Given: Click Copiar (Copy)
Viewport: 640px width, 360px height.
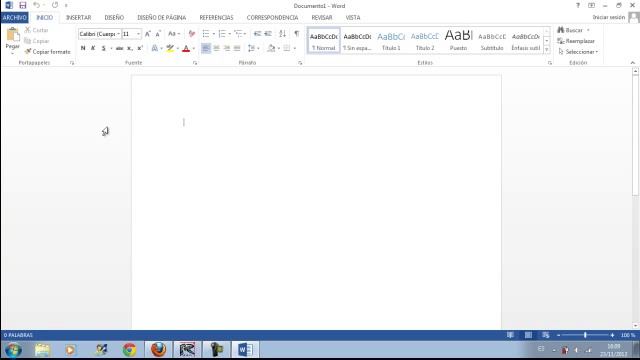Looking at the screenshot, I should point(37,41).
